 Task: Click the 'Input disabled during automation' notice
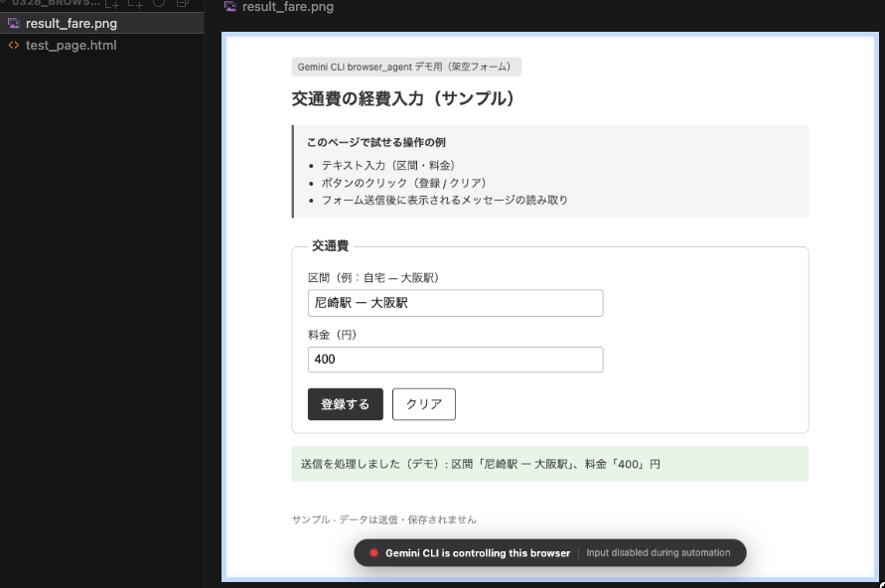[658, 553]
